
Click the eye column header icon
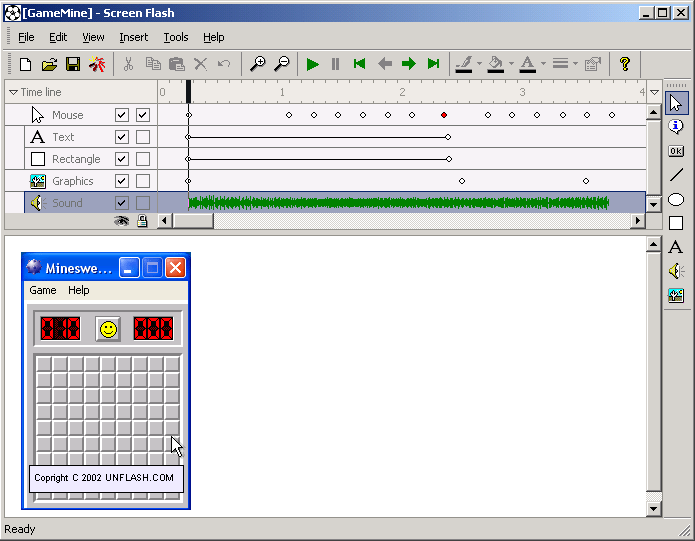(x=121, y=221)
